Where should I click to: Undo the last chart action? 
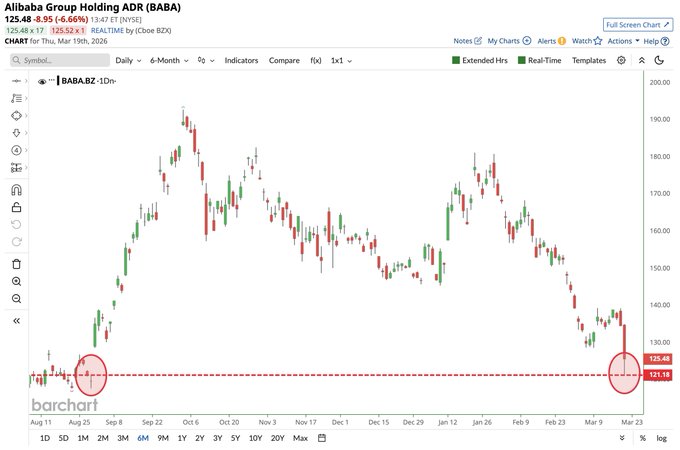(x=16, y=225)
